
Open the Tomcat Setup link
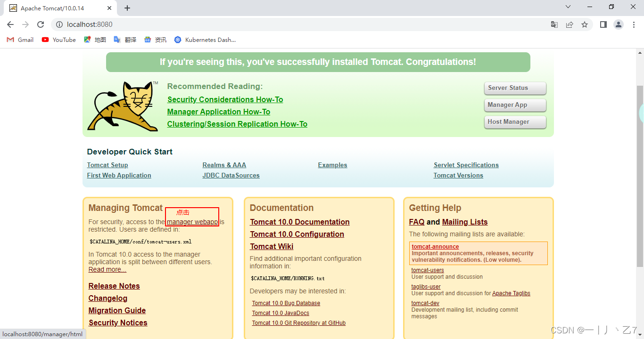[107, 165]
